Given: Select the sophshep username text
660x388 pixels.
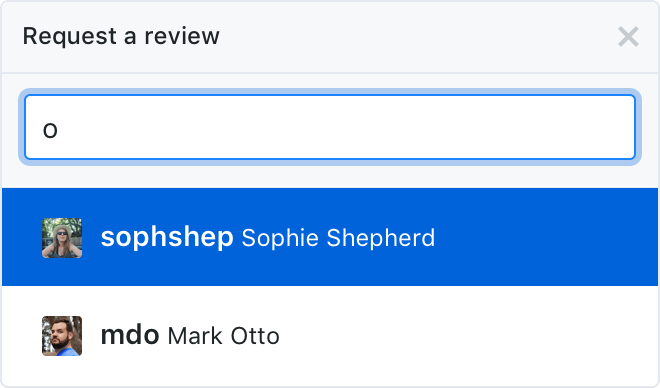Looking at the screenshot, I should point(167,237).
